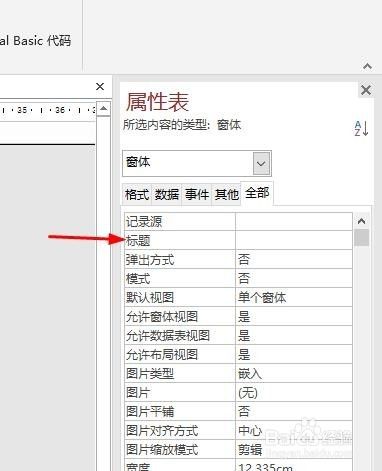
Task: Click the 允许窗体视图 value 是
Action: [294, 316]
